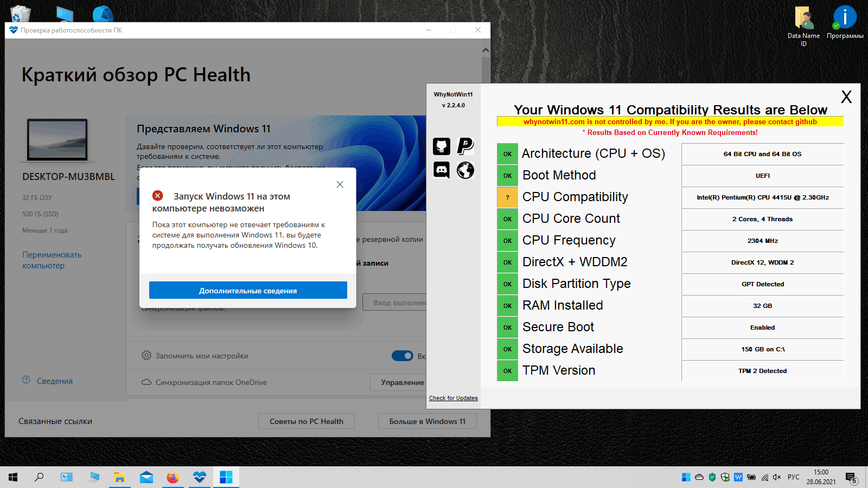Open the Data Name ID desktop folder

click(x=803, y=26)
